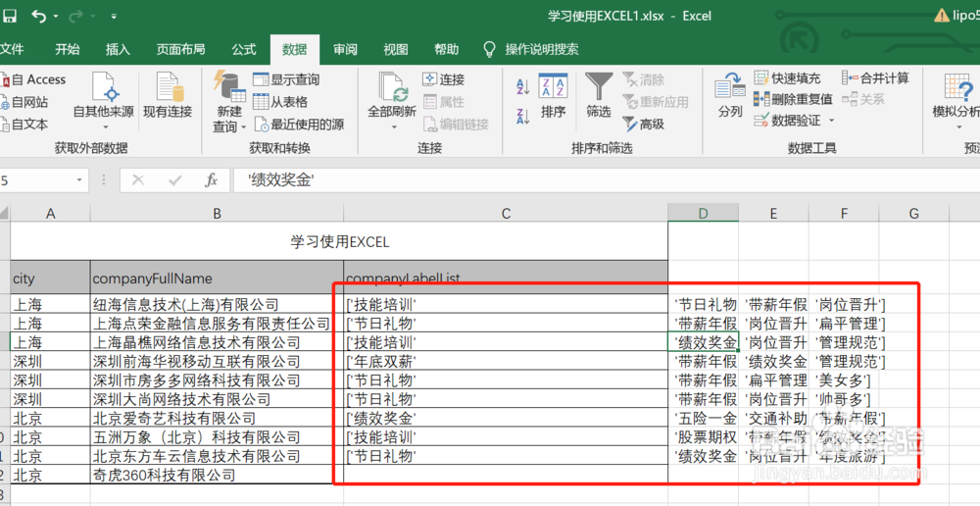Click the formula bar showing '绩效奖金'
980x506 pixels.
(x=605, y=180)
